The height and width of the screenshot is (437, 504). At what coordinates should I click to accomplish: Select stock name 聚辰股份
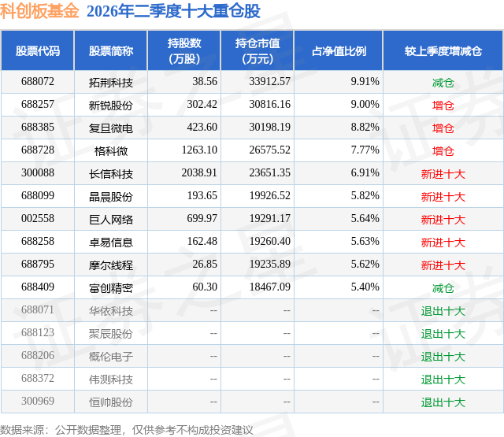pos(111,334)
